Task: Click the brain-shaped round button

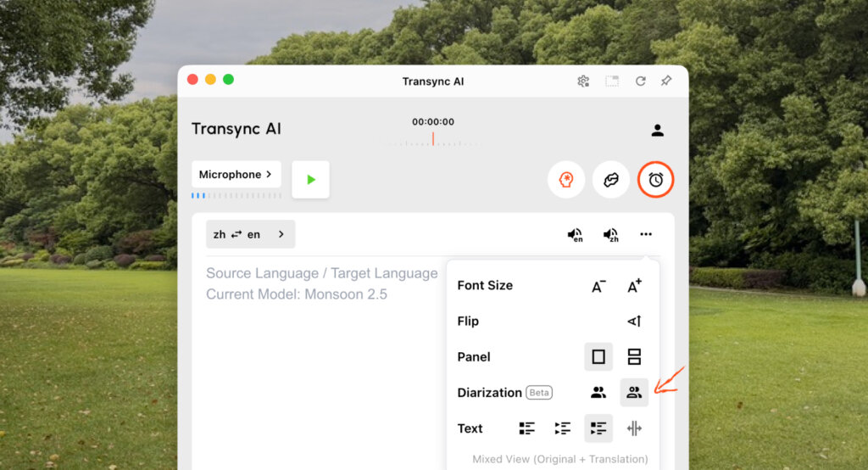Action: 611,180
